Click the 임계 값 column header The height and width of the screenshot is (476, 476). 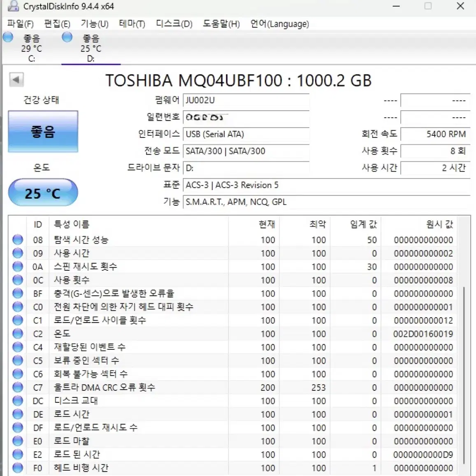coord(355,224)
